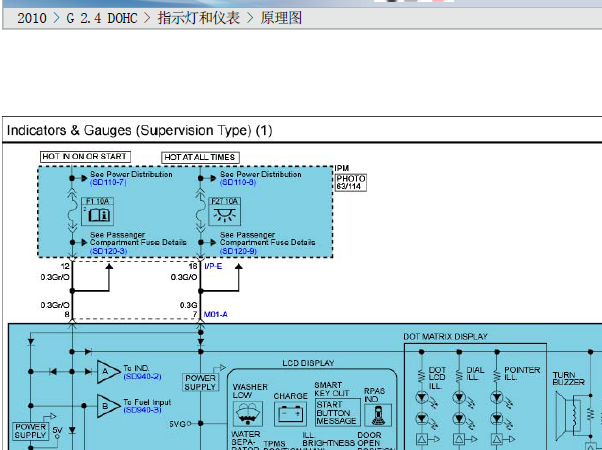Click the charge battery indicator icon

point(290,414)
